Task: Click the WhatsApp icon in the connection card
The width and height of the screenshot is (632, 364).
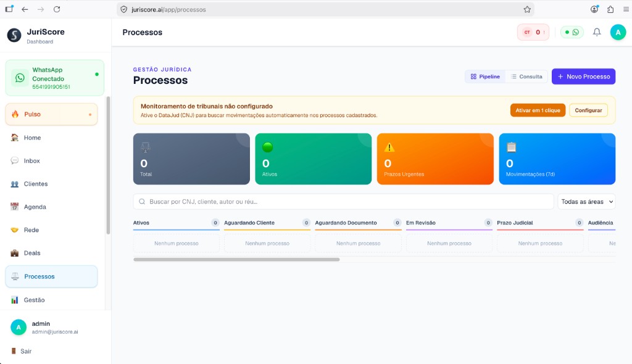Action: pyautogui.click(x=20, y=78)
